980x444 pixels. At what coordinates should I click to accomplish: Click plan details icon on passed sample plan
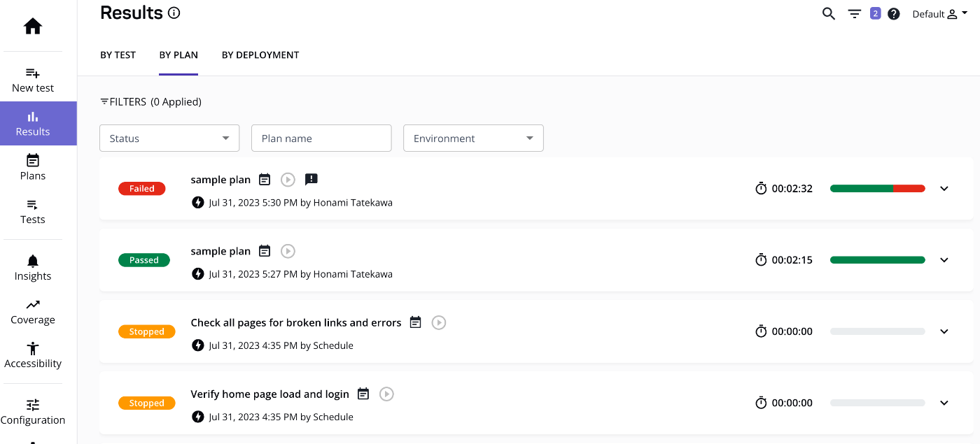265,251
